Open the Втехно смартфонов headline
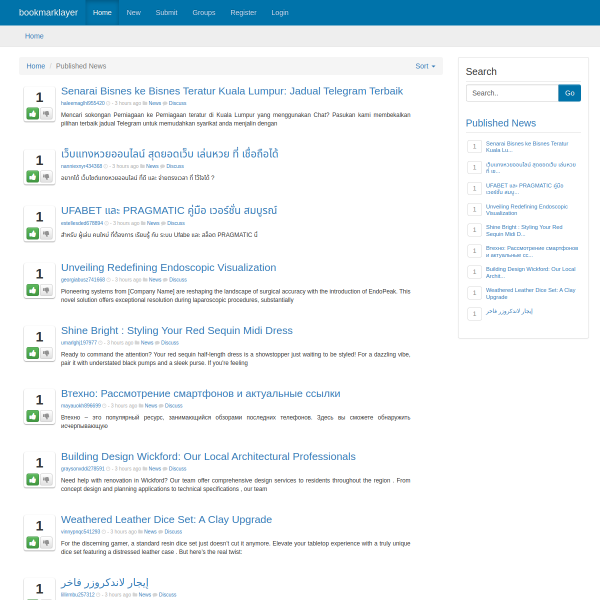Image resolution: width=600 pixels, height=600 pixels. click(x=201, y=393)
